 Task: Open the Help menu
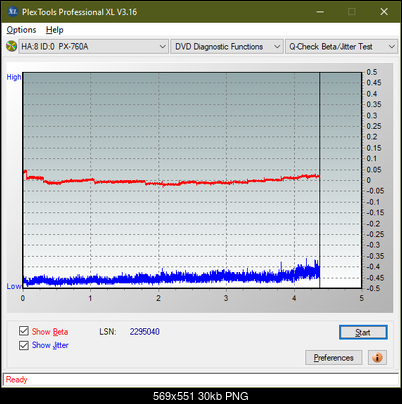click(54, 30)
